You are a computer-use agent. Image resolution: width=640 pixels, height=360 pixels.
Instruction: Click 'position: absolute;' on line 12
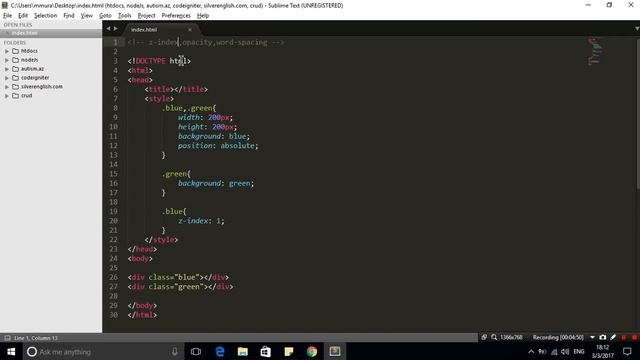pyautogui.click(x=218, y=146)
